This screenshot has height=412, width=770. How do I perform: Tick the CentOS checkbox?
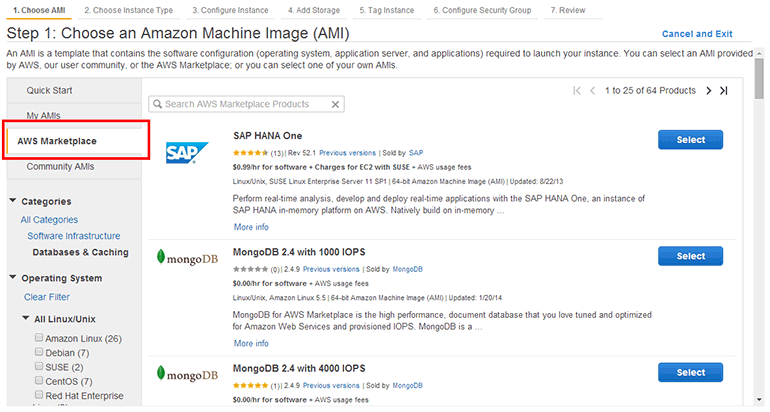point(39,381)
